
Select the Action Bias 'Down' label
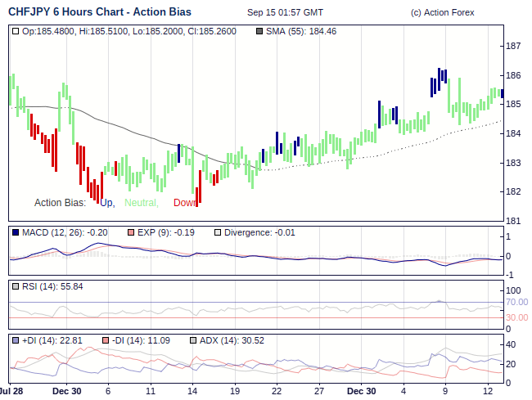[185, 203]
